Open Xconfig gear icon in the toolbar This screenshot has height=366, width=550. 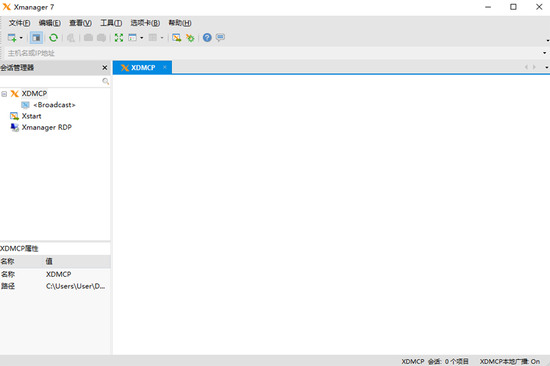(x=190, y=38)
